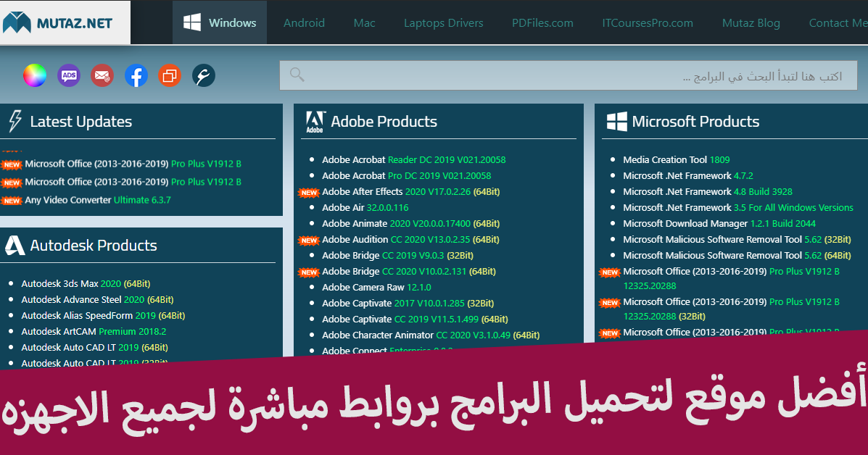Open .Net Framework 3.5 All Windows Versions
This screenshot has height=455, width=868.
738,208
